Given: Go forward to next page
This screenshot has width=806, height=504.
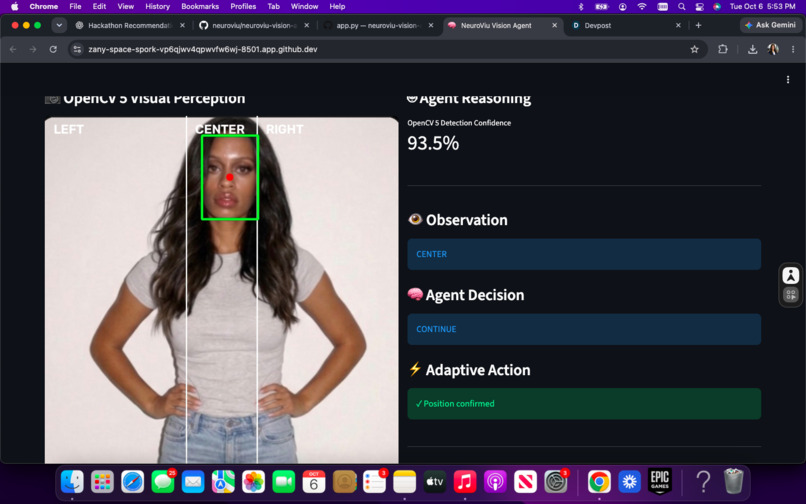Looking at the screenshot, I should [x=33, y=49].
